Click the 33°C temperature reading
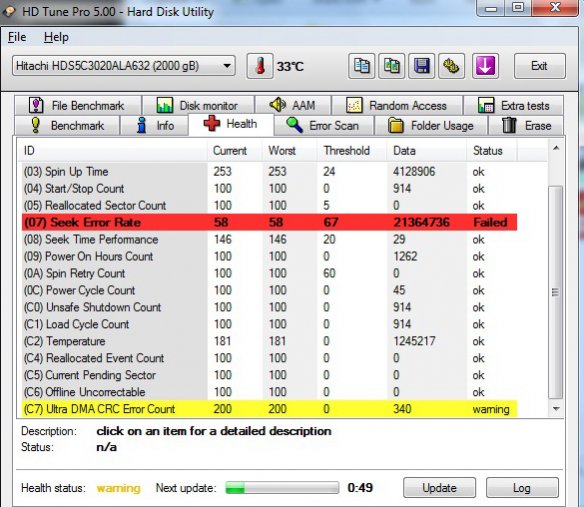This screenshot has height=507, width=584. (290, 66)
